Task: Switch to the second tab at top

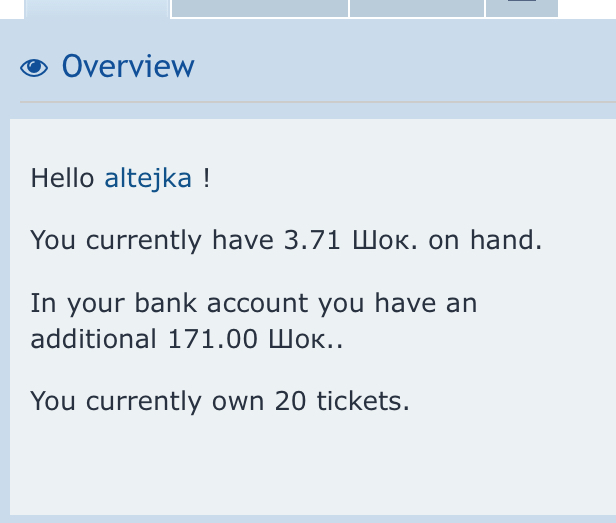Action: pyautogui.click(x=260, y=8)
